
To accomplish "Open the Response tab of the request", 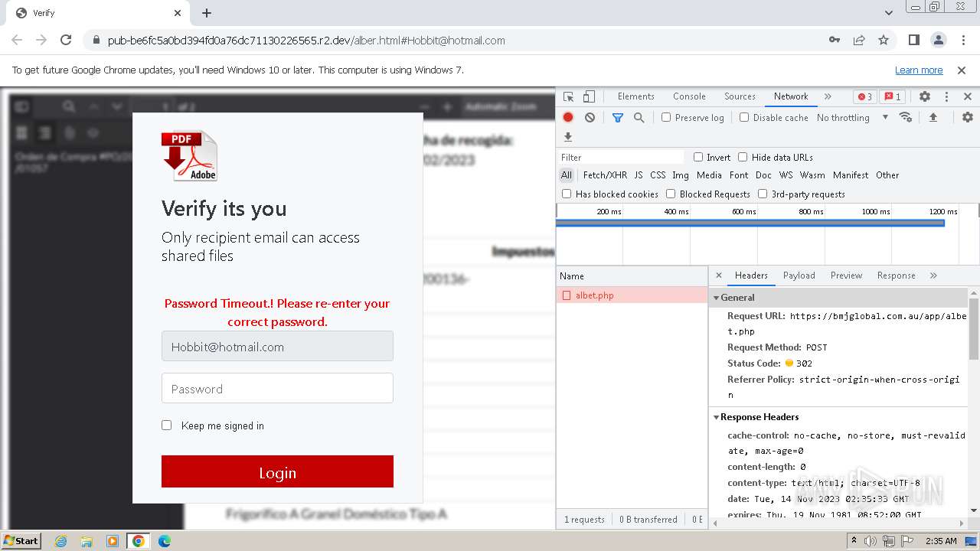I will (x=896, y=275).
